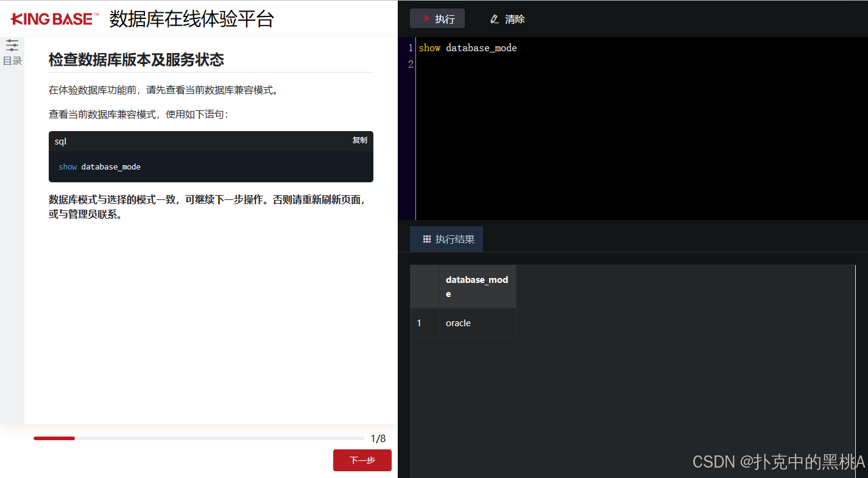Viewport: 868px width, 478px height.
Task: Click the sentence 在体验数据库功能前
Action: pos(164,90)
